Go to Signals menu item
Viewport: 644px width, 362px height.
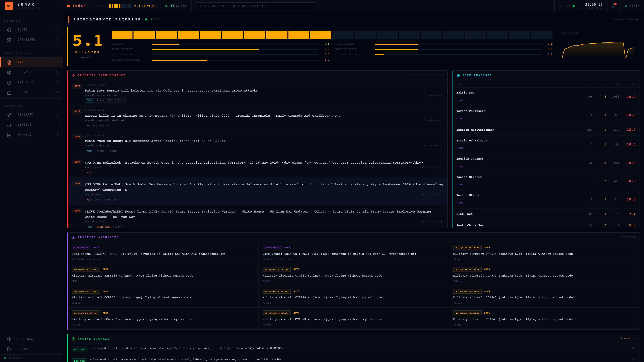coord(32,72)
